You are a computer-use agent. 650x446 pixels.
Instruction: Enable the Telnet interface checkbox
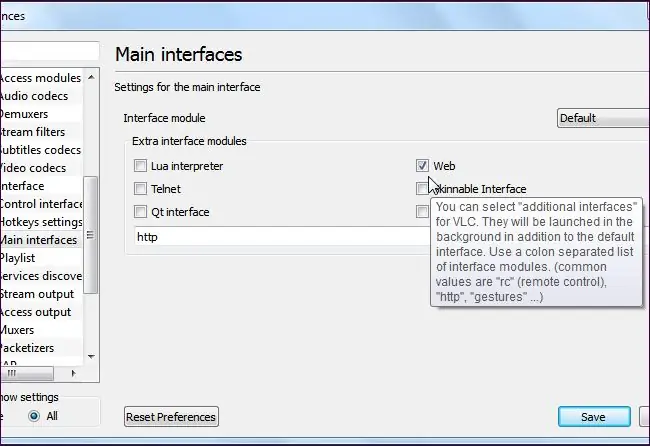141,189
